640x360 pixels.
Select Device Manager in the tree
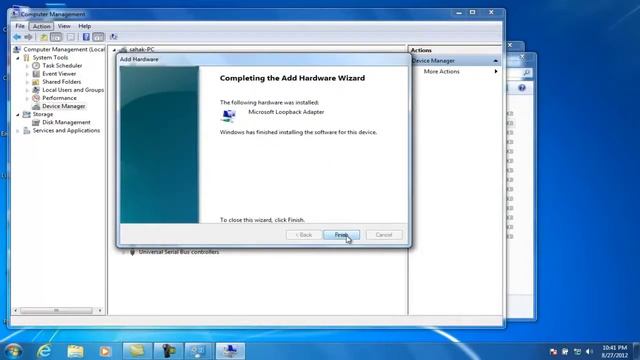pos(64,106)
